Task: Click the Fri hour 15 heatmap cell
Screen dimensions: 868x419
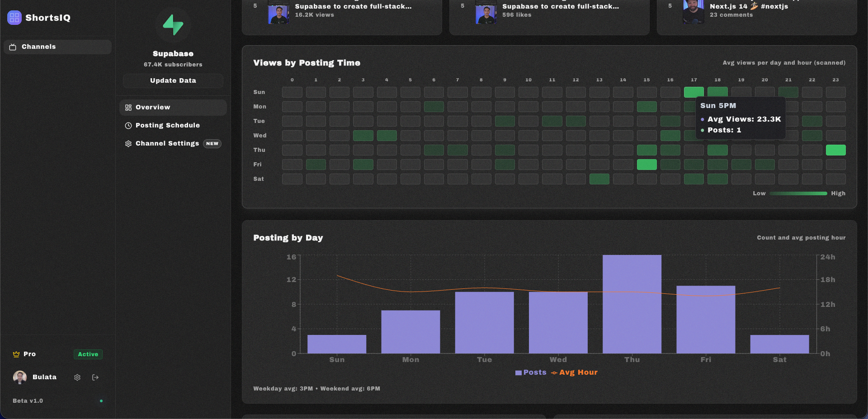Action: click(x=647, y=165)
